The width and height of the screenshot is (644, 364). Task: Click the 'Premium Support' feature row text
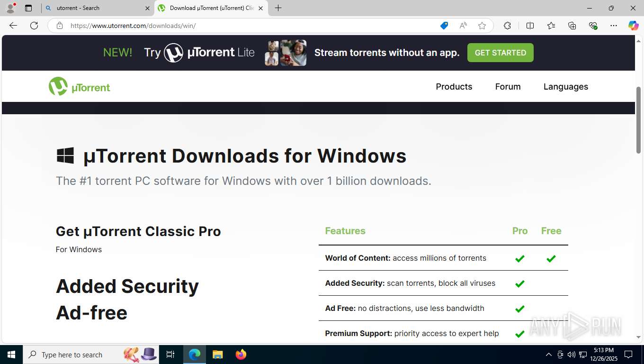(412, 334)
